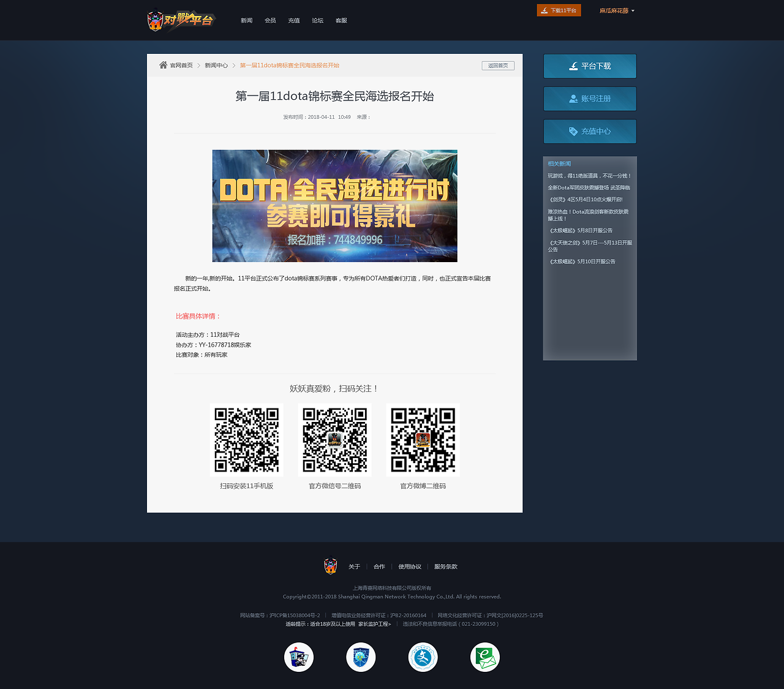Click the mobile app install QR code
This screenshot has height=689, width=784.
[x=246, y=440]
